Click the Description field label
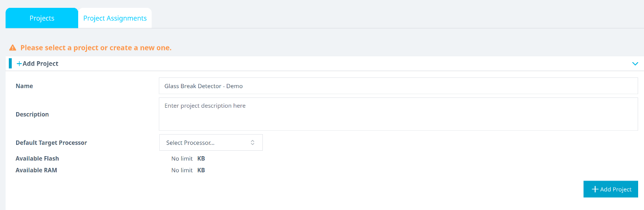 click(x=32, y=115)
